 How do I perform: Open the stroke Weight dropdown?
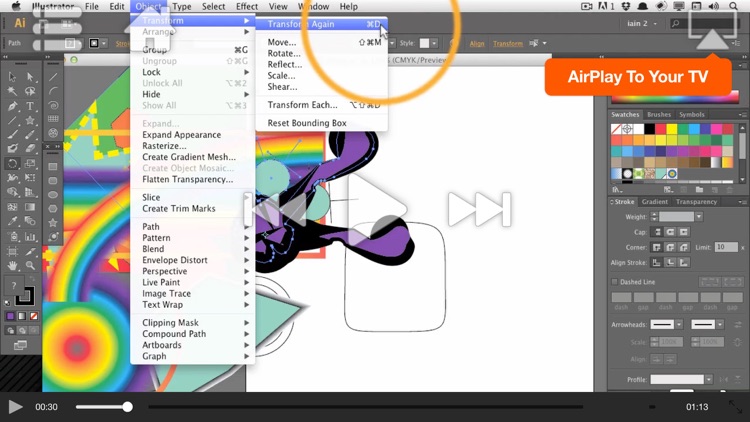coord(699,217)
